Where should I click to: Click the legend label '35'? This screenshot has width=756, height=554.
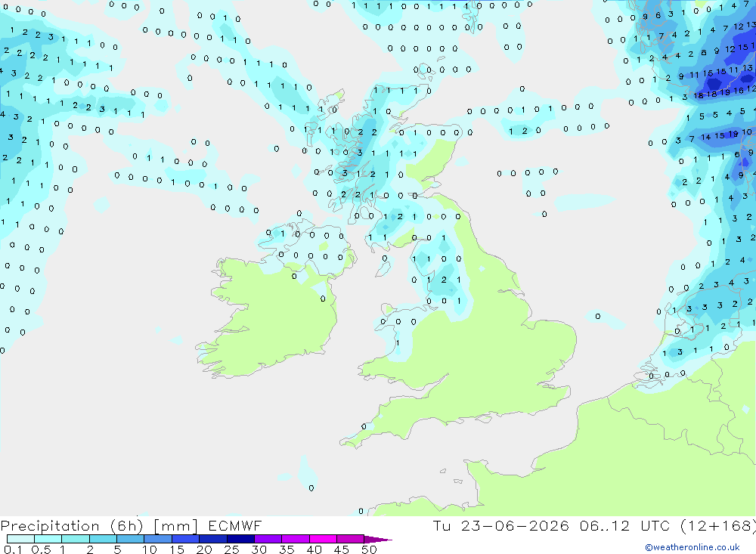tap(287, 549)
